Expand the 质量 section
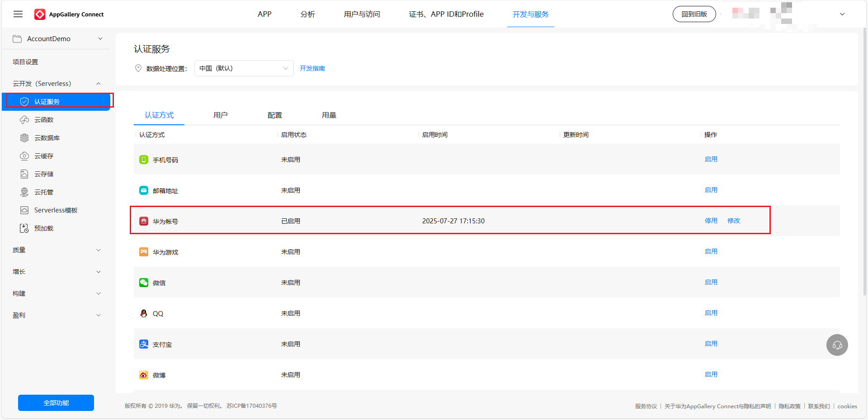Image resolution: width=868 pixels, height=420 pixels. [x=99, y=250]
